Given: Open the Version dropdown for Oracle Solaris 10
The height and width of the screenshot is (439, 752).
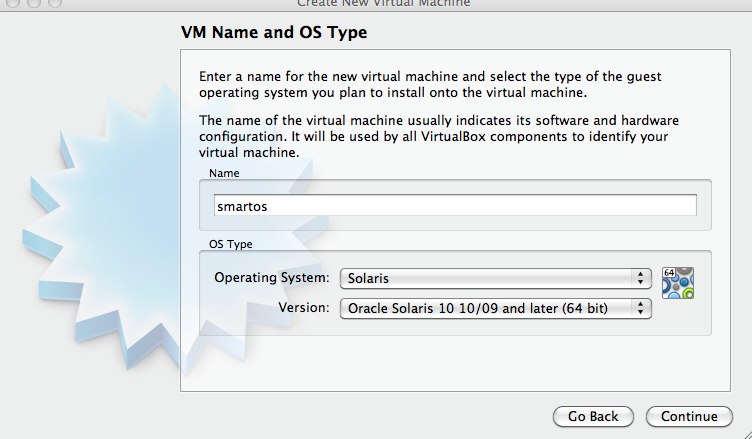Looking at the screenshot, I should (495, 308).
